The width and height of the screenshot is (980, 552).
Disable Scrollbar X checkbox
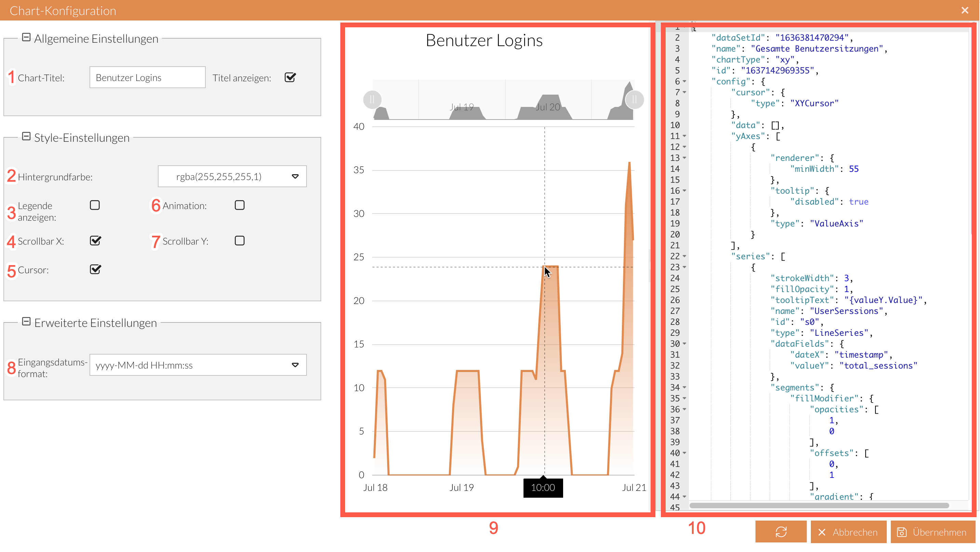pyautogui.click(x=95, y=240)
